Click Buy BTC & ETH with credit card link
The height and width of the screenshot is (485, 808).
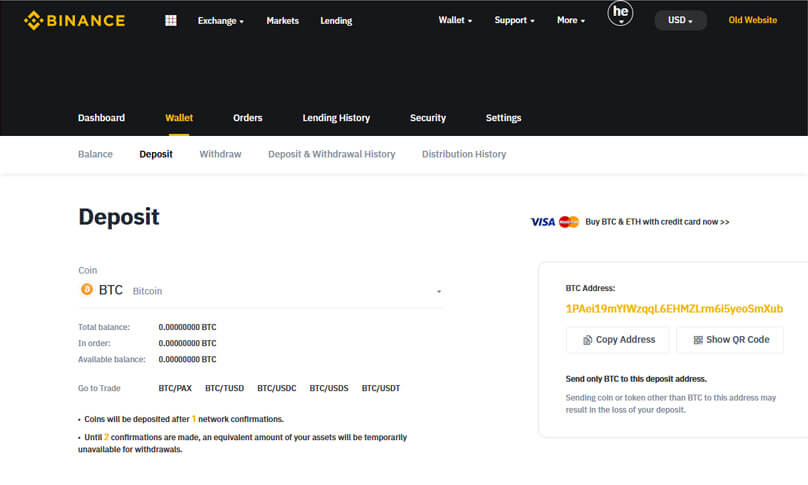pyautogui.click(x=657, y=222)
